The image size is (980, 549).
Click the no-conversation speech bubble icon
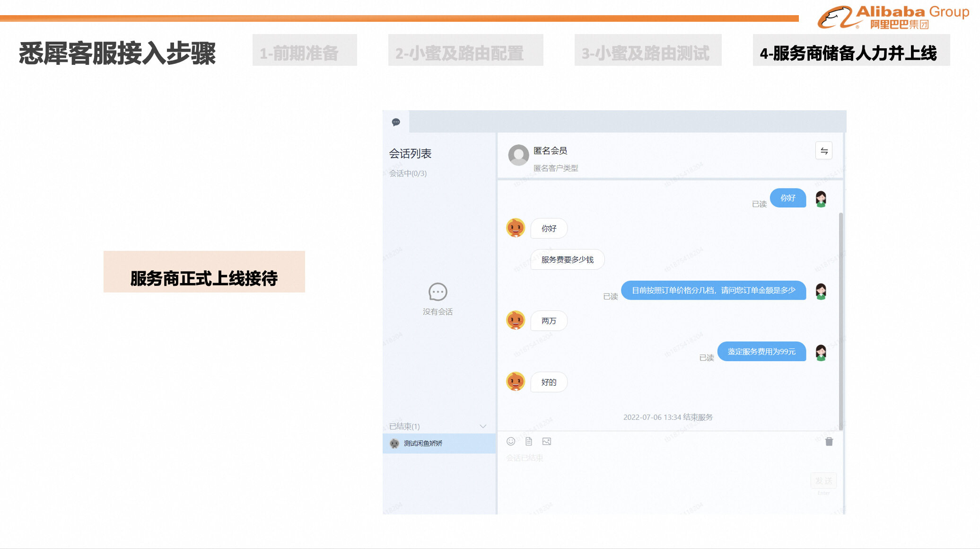437,292
